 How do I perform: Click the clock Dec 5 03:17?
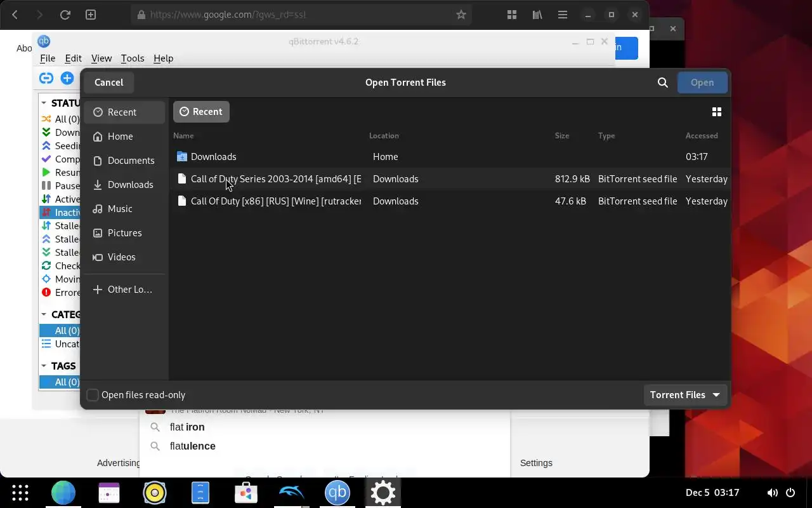[x=712, y=493]
